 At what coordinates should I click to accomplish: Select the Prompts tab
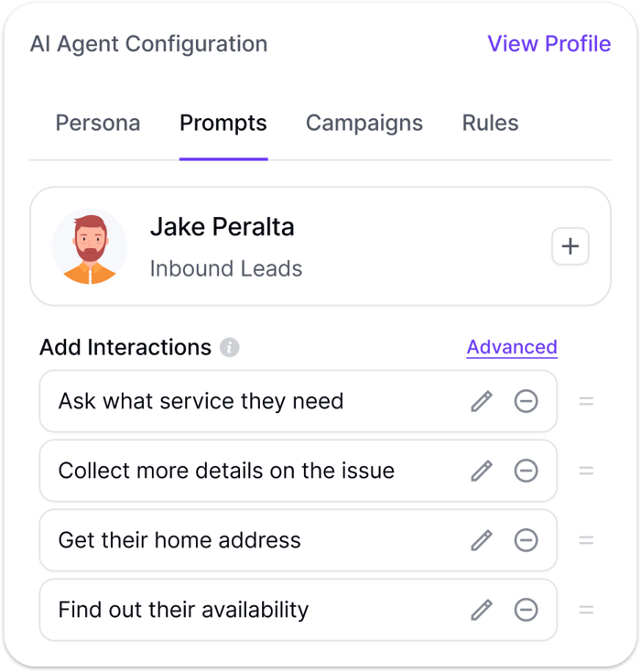point(223,124)
